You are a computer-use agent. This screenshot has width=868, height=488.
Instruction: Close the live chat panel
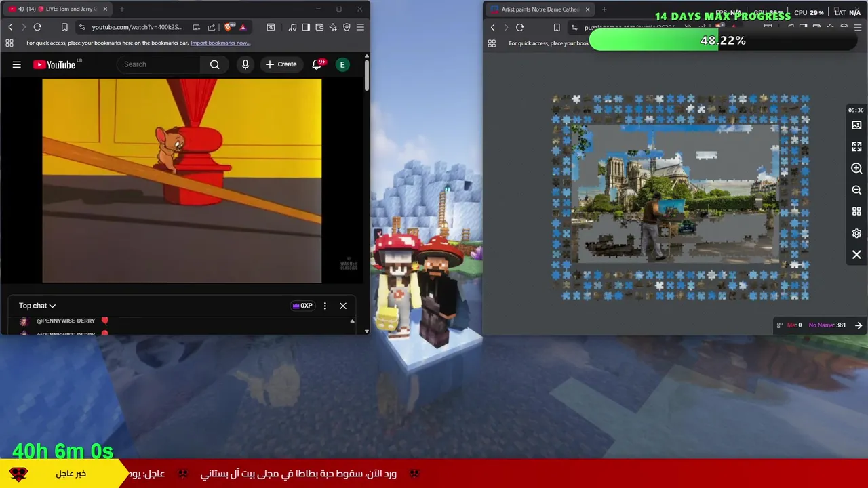[343, 306]
